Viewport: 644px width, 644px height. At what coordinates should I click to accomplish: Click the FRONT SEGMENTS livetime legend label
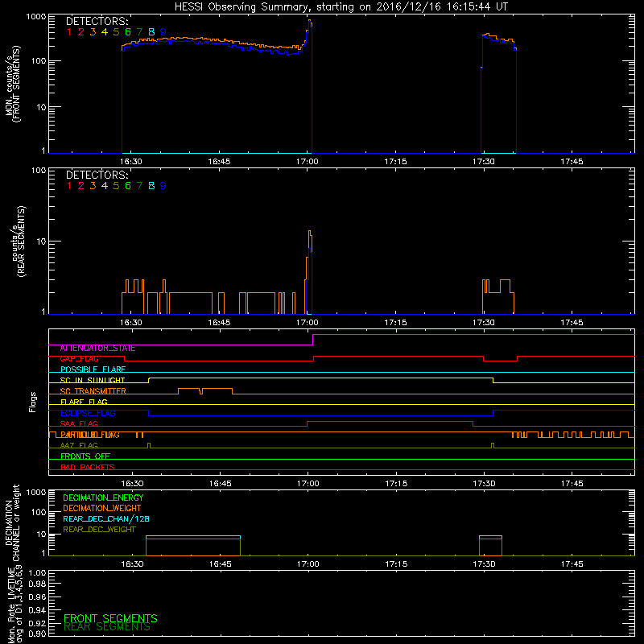(x=110, y=618)
